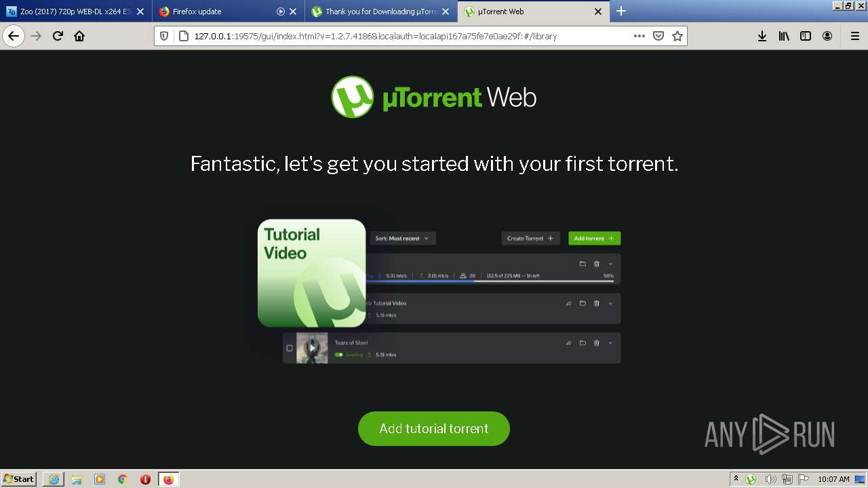Screen dimensions: 868x488
Task: Show hidden system tray icons arrow
Action: point(736,479)
